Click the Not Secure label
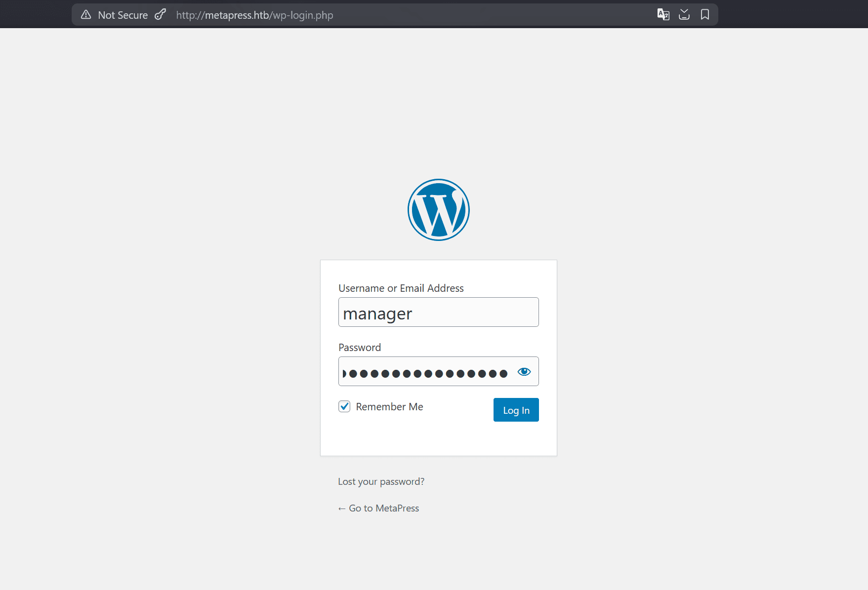 click(x=122, y=14)
